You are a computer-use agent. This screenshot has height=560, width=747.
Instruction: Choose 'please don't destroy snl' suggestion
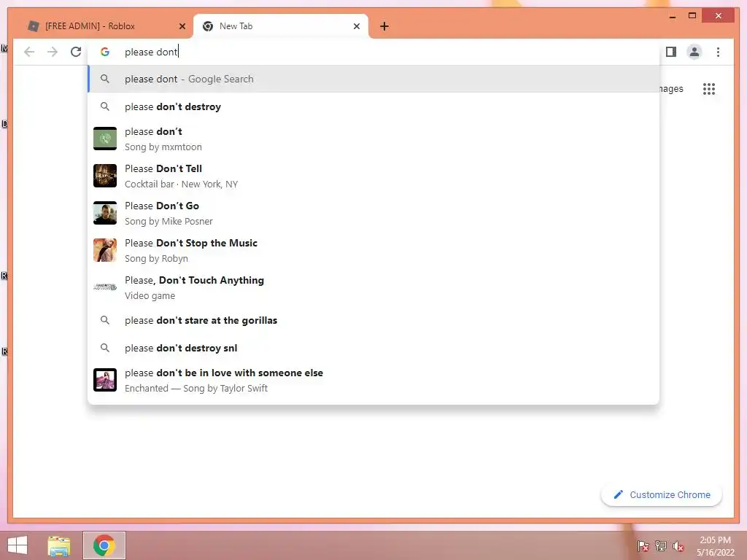pos(374,348)
